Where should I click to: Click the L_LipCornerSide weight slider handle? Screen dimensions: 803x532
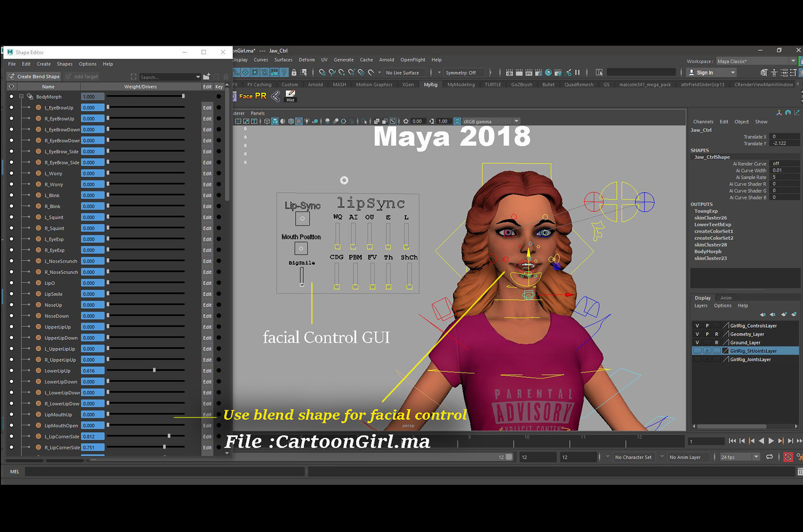point(169,436)
